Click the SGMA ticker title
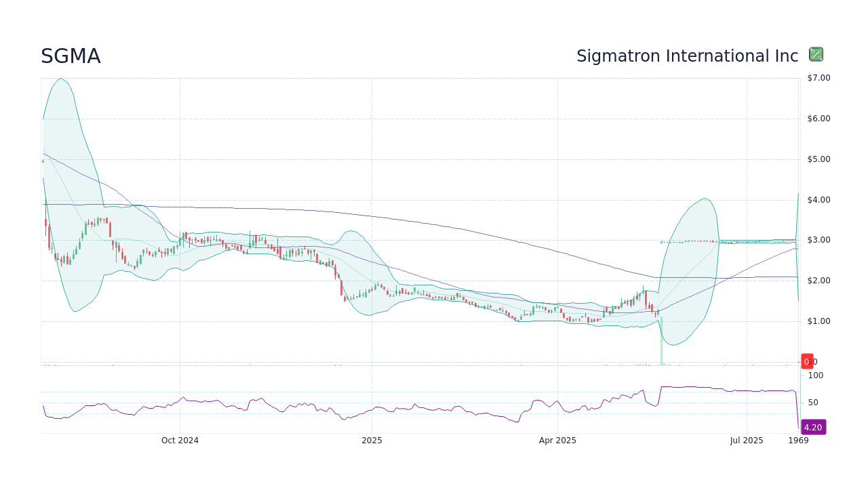This screenshot has height=488, width=868. click(x=70, y=56)
